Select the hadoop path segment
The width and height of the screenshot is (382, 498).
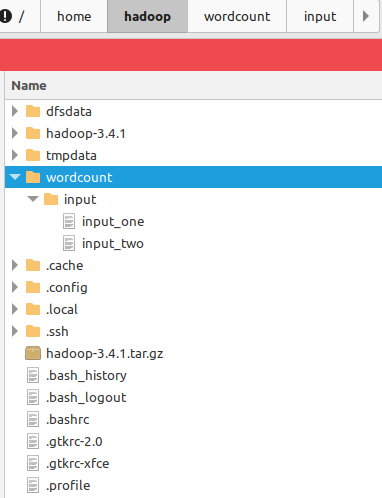coord(147,16)
